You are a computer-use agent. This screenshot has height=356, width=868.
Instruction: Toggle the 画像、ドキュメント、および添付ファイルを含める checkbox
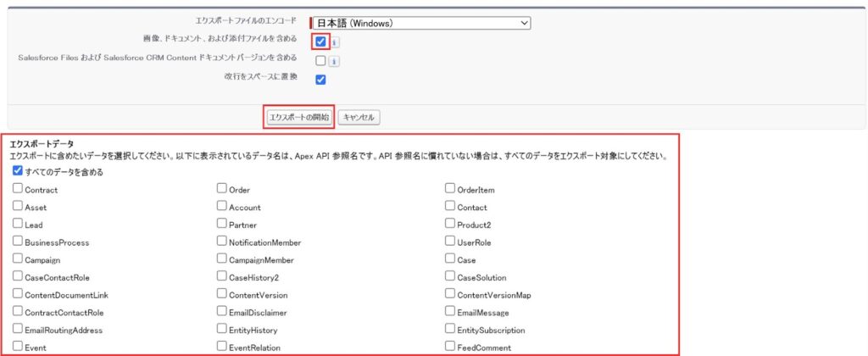pos(320,42)
